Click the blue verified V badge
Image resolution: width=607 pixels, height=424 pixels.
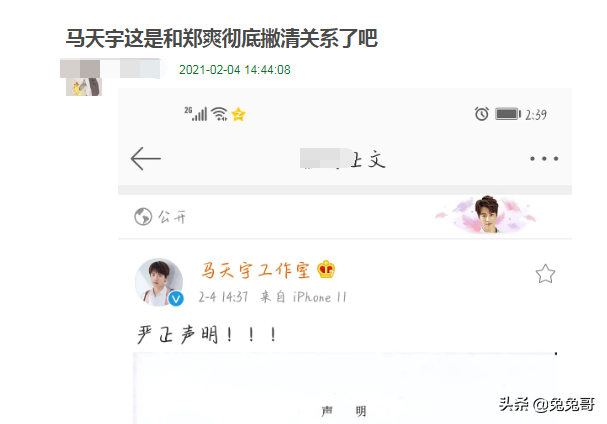click(x=176, y=299)
